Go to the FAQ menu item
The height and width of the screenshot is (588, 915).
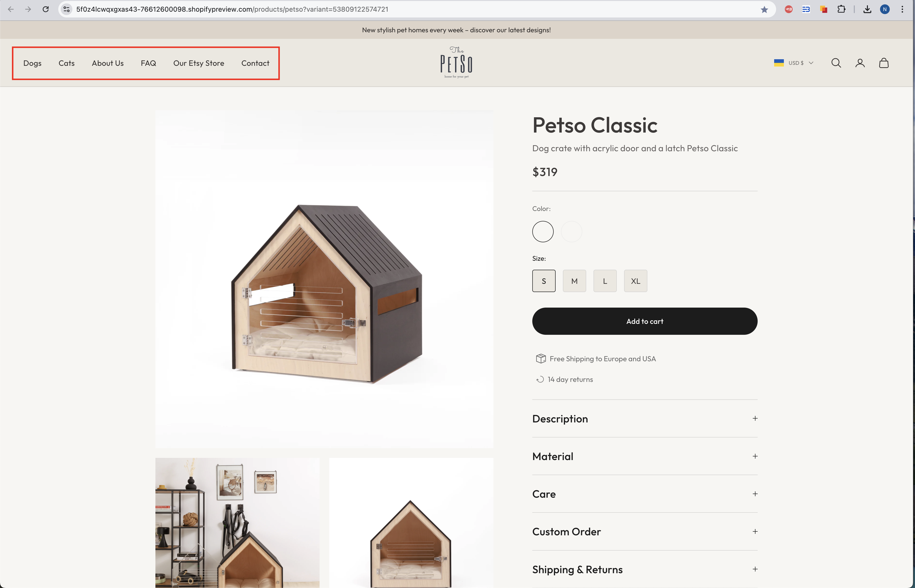tap(148, 63)
